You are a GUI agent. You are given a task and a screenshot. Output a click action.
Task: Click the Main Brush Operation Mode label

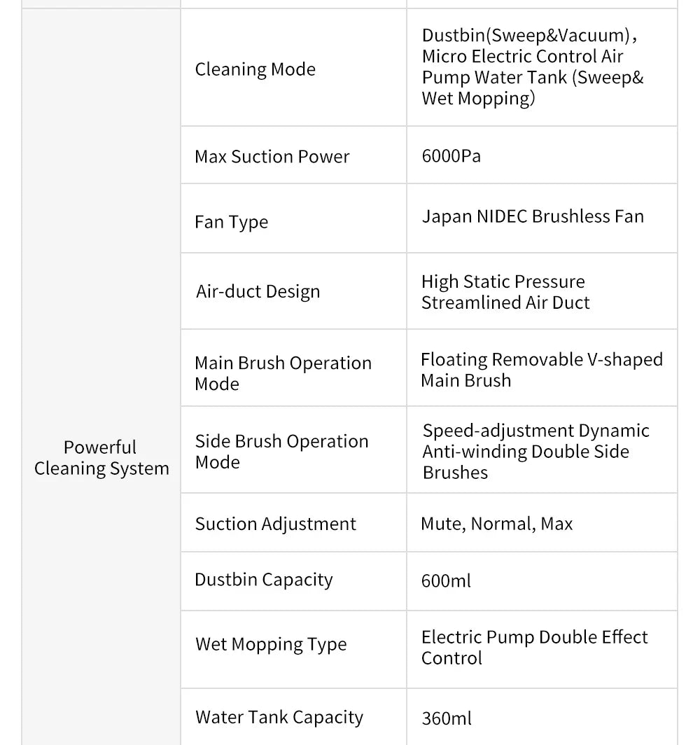coord(283,373)
